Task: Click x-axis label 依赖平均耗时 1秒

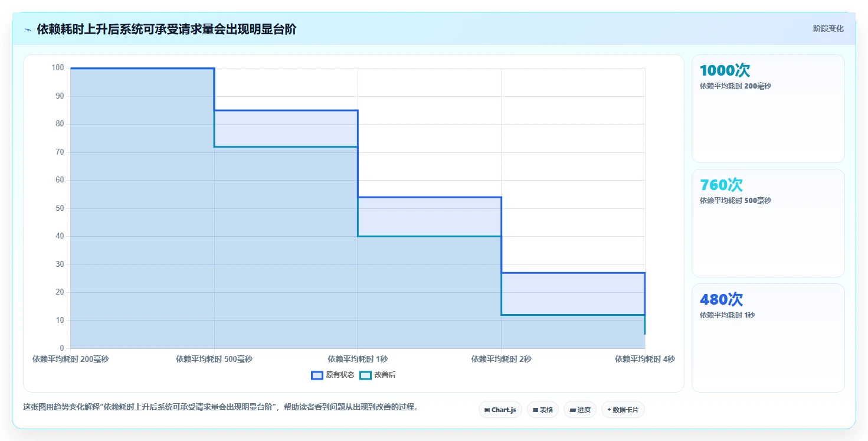Action: click(358, 359)
